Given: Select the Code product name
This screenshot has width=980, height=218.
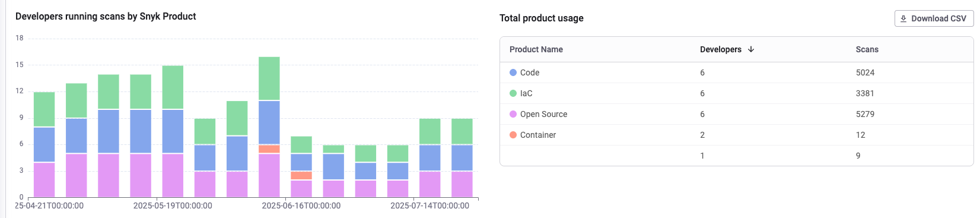Looking at the screenshot, I should [530, 72].
